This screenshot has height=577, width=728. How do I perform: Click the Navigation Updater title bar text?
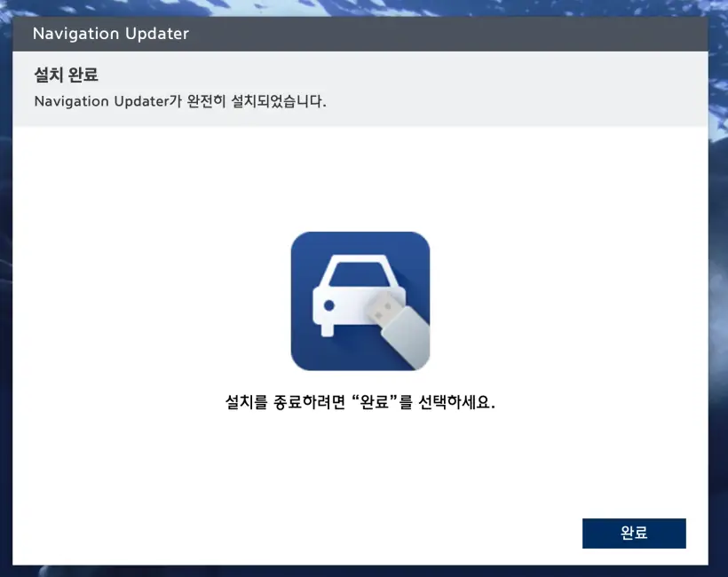(110, 34)
